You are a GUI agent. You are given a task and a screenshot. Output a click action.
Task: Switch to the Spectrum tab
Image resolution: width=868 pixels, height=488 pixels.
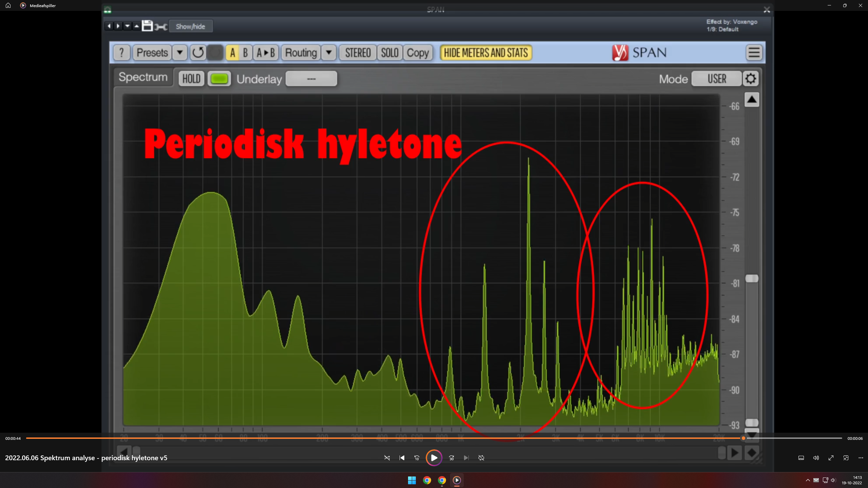tap(143, 77)
